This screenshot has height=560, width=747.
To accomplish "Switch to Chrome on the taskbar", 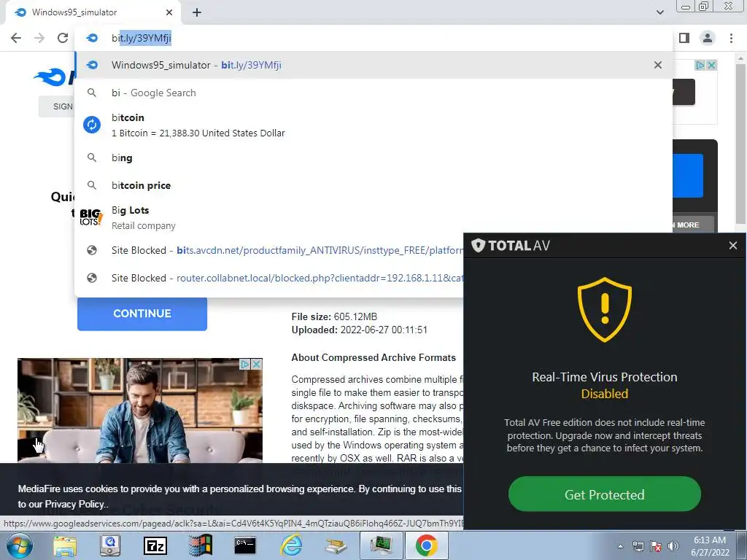I will pos(426,545).
